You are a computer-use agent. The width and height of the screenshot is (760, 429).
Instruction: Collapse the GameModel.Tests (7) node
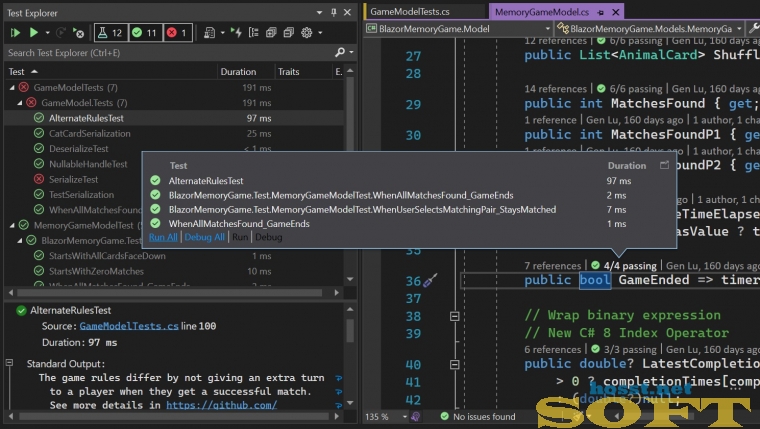point(20,103)
